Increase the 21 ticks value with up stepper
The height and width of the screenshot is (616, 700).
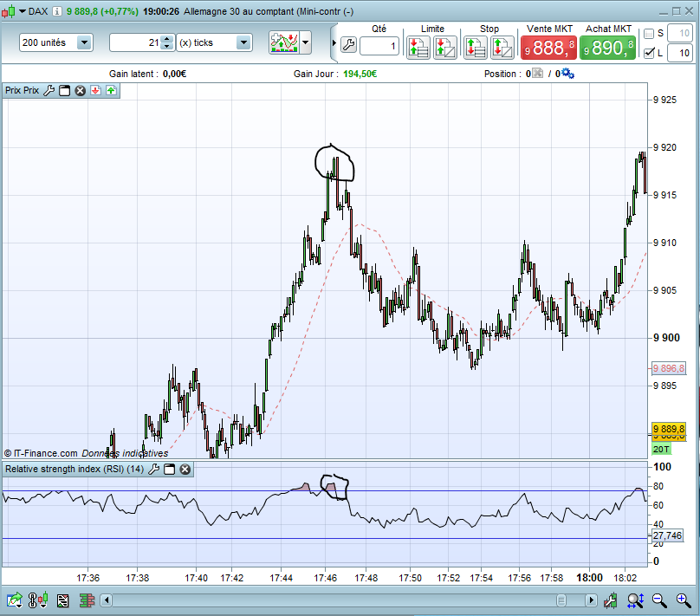167,39
